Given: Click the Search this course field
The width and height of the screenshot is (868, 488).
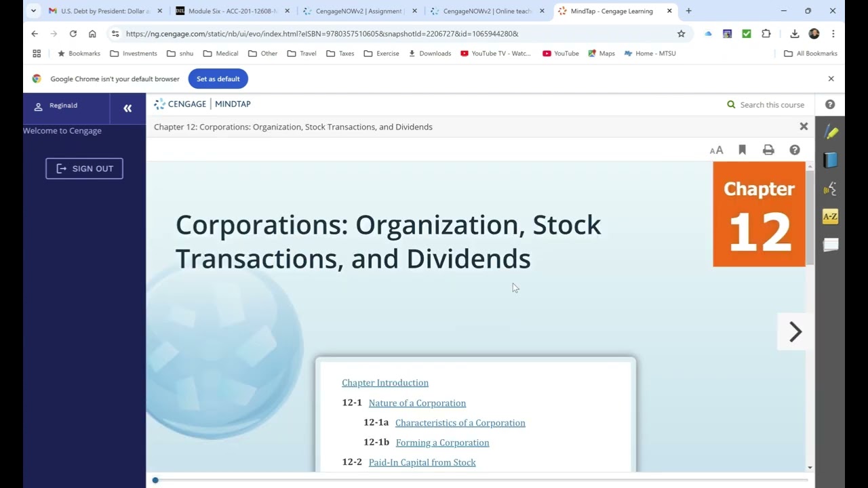Looking at the screenshot, I should [x=772, y=104].
